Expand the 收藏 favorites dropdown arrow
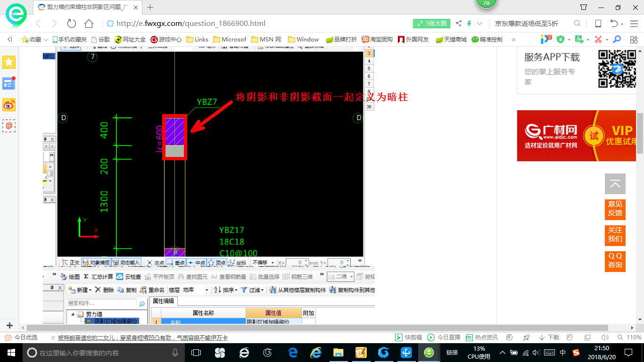Viewport: 644px width, 362px height. pyautogui.click(x=46, y=40)
